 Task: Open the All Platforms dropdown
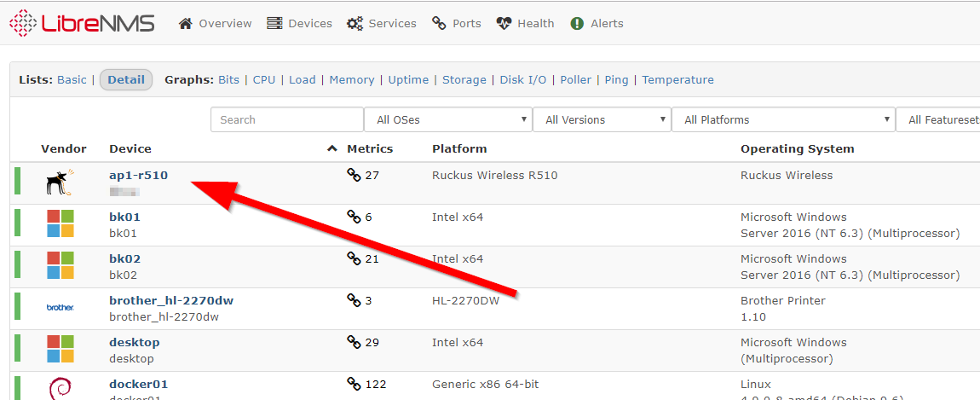783,119
